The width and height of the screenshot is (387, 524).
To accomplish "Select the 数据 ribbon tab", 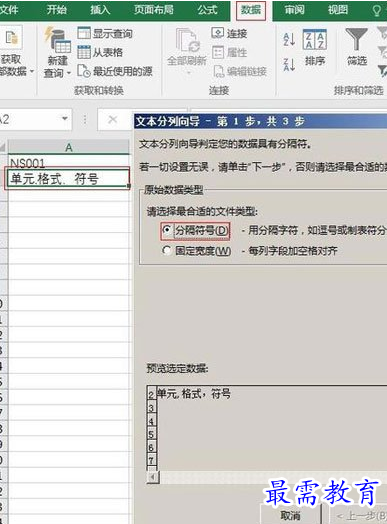I will click(251, 10).
